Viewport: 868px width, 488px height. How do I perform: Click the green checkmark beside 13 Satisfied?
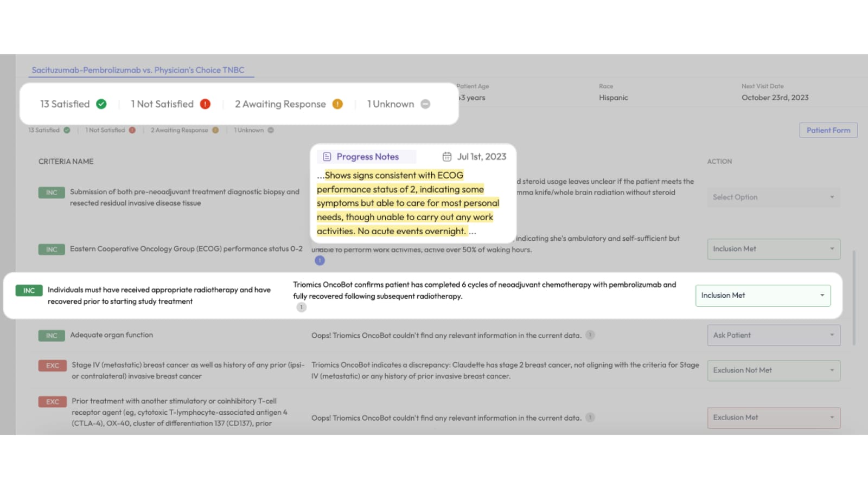tap(101, 104)
